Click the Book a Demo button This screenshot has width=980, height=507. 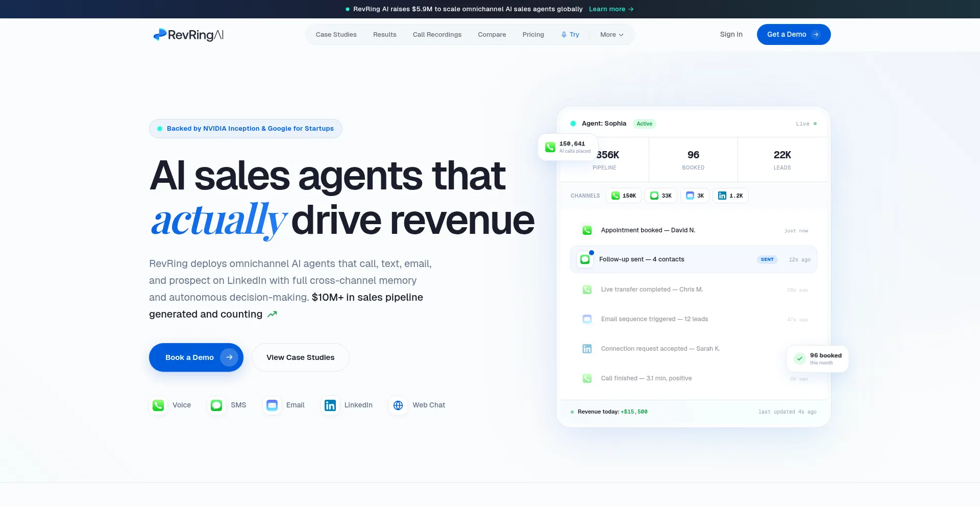[x=196, y=357]
